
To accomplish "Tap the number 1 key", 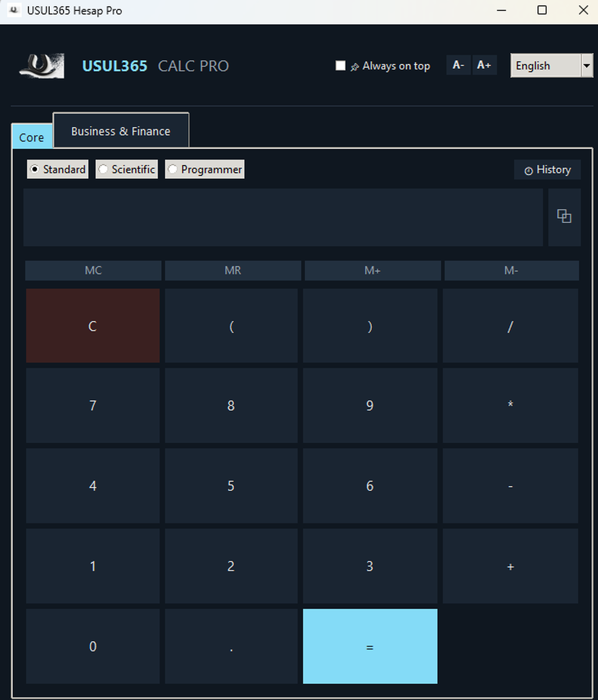I will pyautogui.click(x=93, y=566).
